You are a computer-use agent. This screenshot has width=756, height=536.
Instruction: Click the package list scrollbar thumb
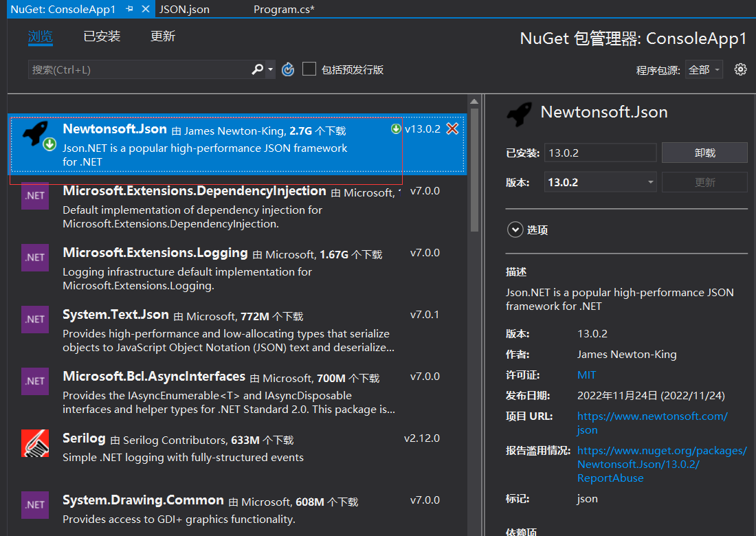click(474, 170)
